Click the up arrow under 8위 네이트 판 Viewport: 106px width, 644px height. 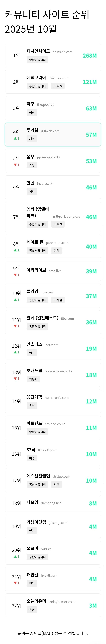click(x=15, y=250)
